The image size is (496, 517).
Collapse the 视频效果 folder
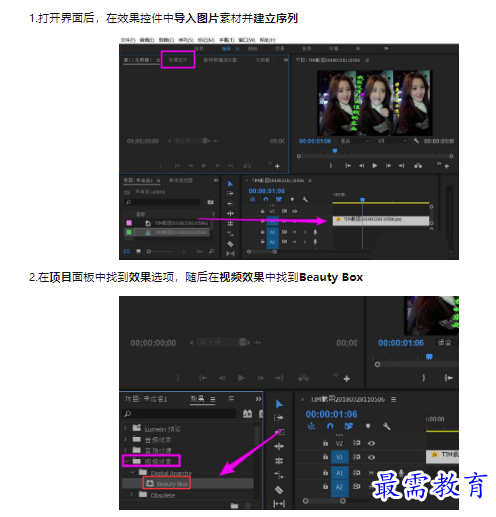point(127,461)
